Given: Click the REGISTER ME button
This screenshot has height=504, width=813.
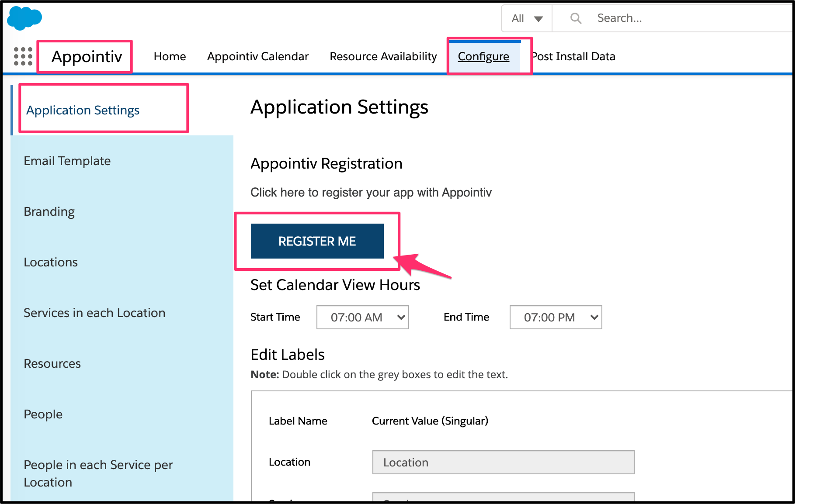Looking at the screenshot, I should click(x=317, y=241).
